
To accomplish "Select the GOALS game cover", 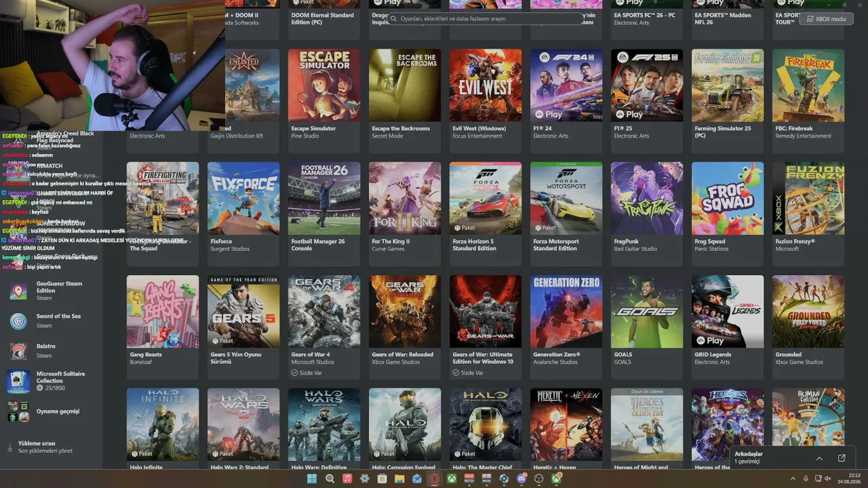I will [647, 312].
